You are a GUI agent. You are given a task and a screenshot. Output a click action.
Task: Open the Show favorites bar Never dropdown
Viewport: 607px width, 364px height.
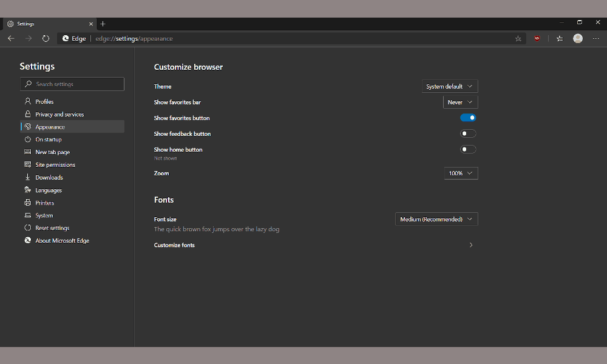click(x=460, y=102)
